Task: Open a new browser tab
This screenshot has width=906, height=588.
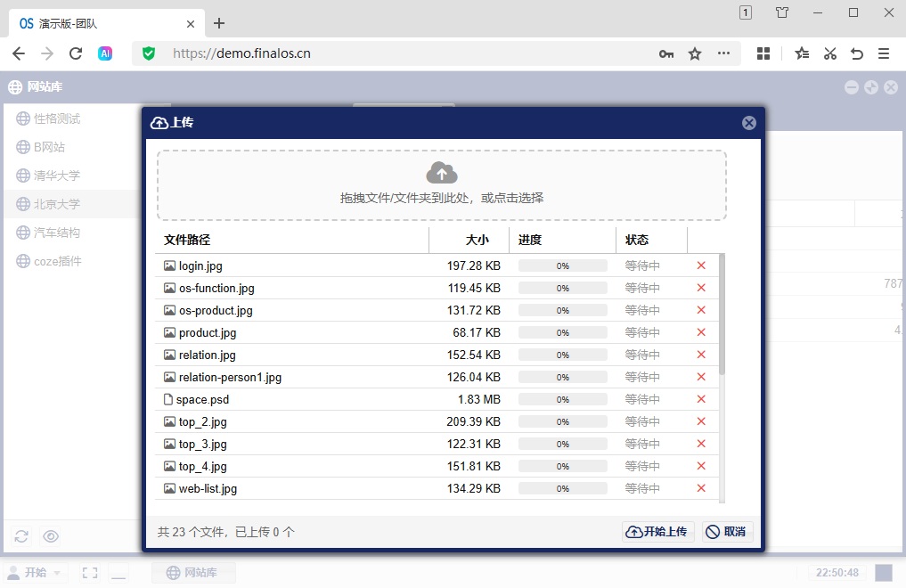Action: coord(219,24)
